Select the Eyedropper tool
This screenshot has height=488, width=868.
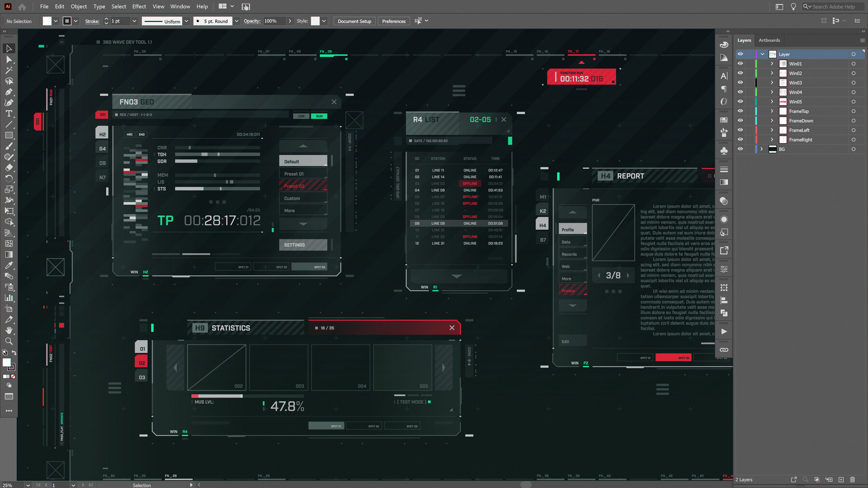tap(9, 265)
